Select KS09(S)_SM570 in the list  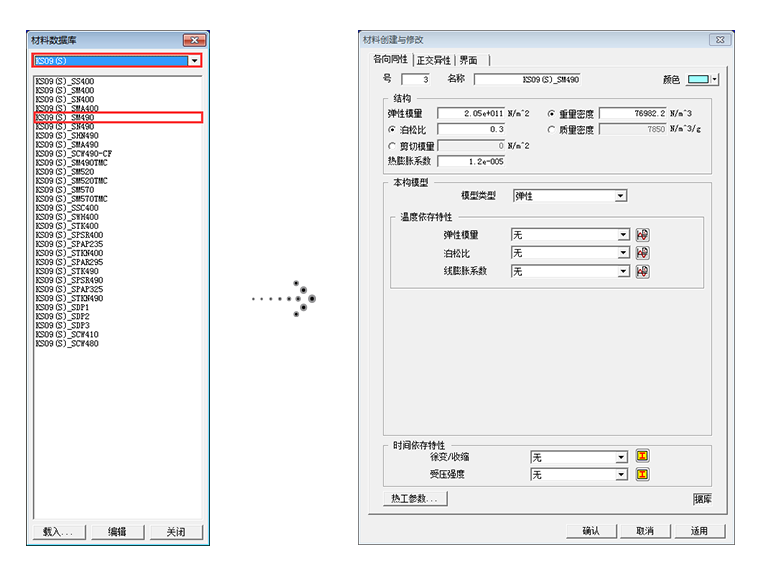pos(64,190)
